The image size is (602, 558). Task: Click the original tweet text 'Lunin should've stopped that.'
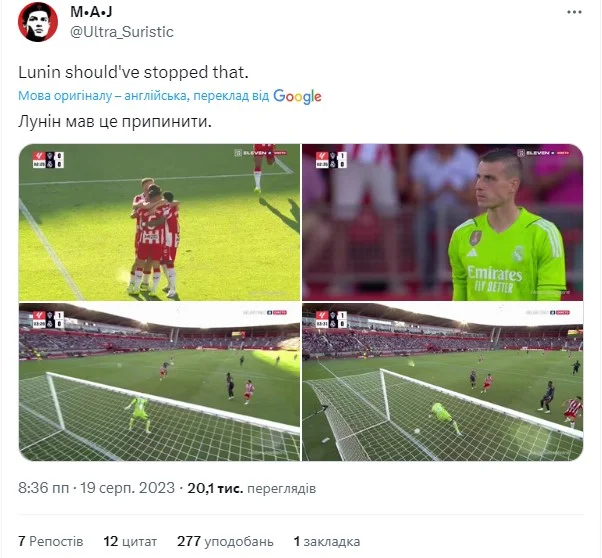[x=133, y=72]
